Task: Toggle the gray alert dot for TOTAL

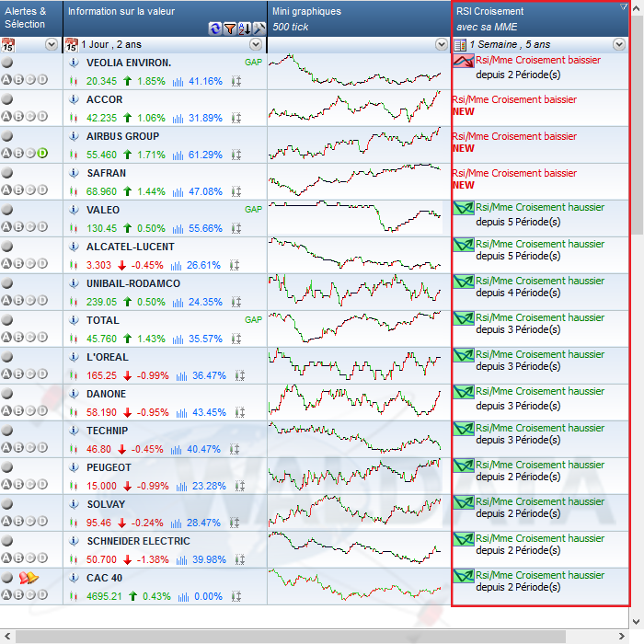Action: pos(7,320)
